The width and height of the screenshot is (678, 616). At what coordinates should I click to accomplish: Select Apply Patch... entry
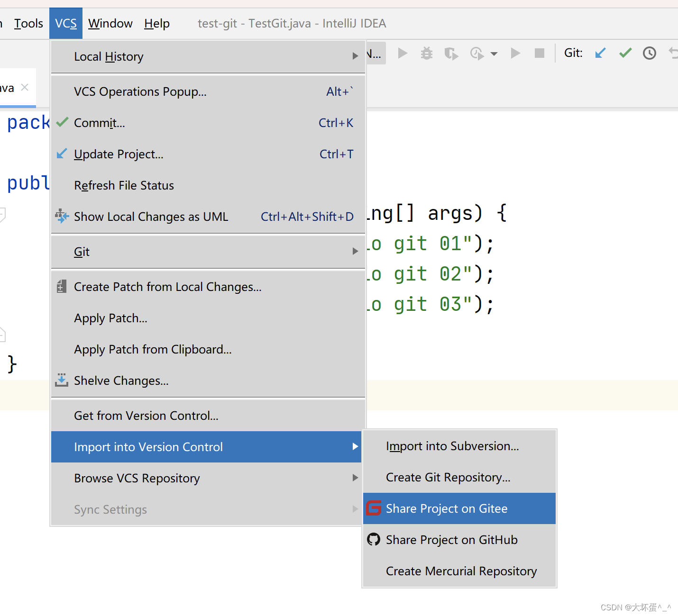pos(208,318)
